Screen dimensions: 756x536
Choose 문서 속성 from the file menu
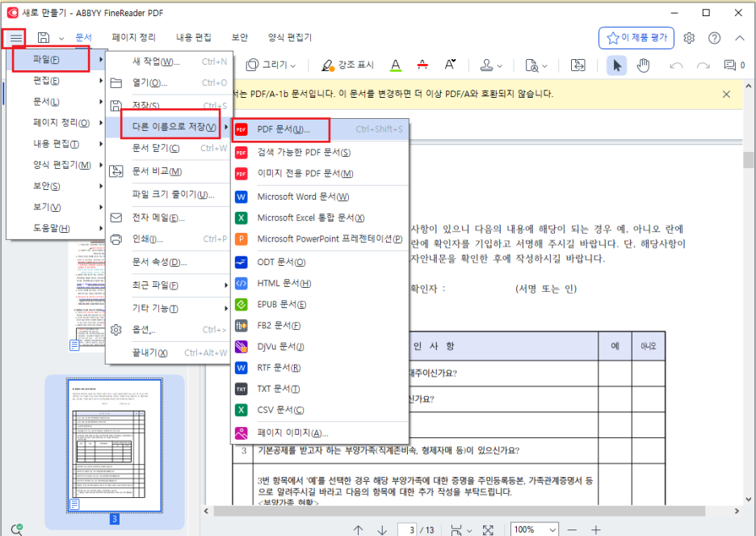point(169,263)
